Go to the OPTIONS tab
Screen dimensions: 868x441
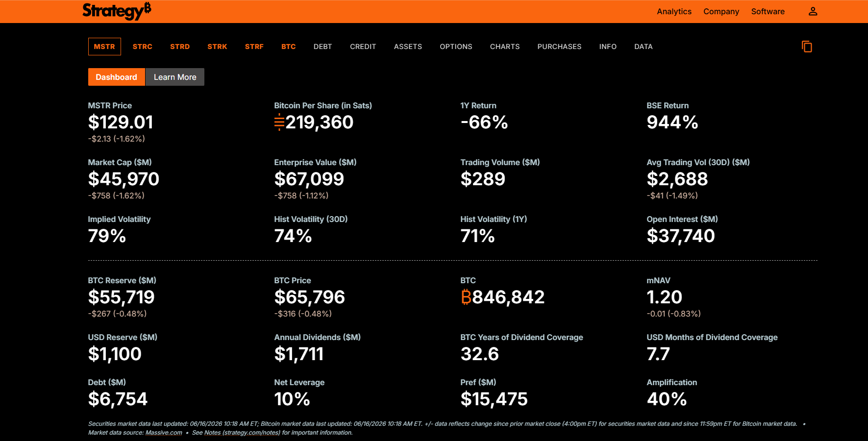(456, 47)
